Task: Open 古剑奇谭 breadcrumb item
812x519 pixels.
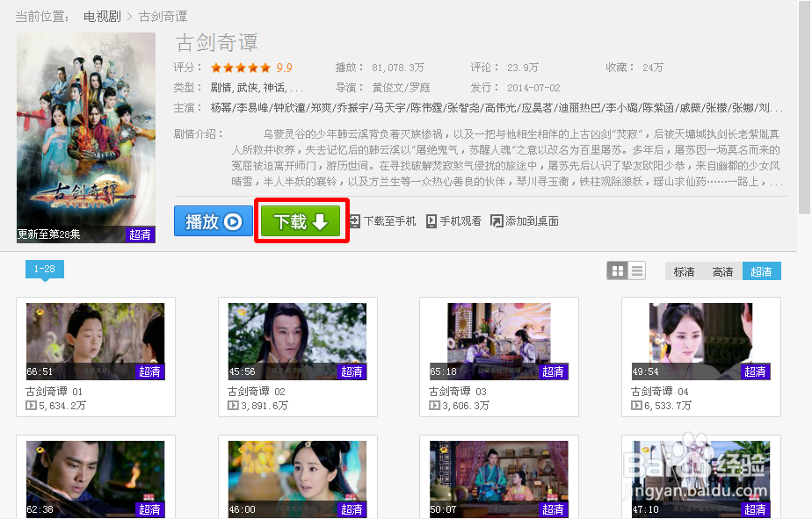Action: [163, 17]
